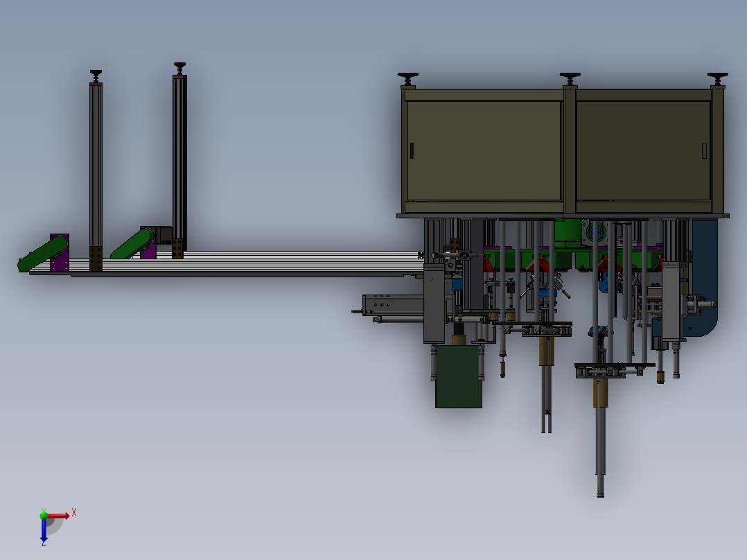Image resolution: width=747 pixels, height=560 pixels.
Task: Select the right cabinet door panel
Action: [x=643, y=150]
